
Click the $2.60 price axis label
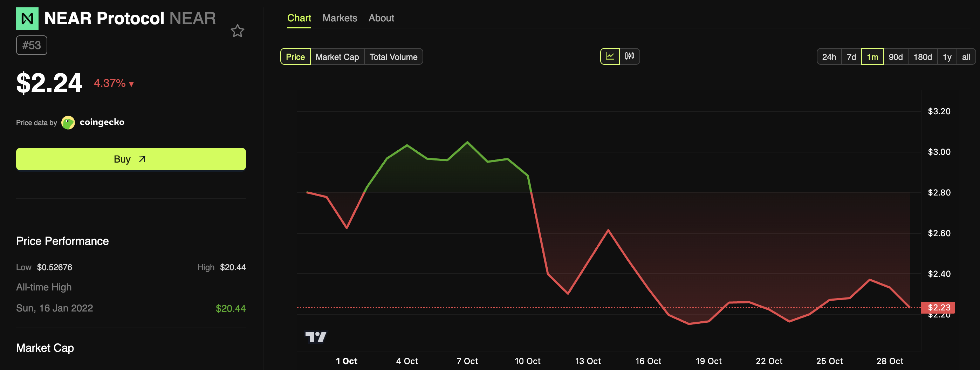pos(939,233)
